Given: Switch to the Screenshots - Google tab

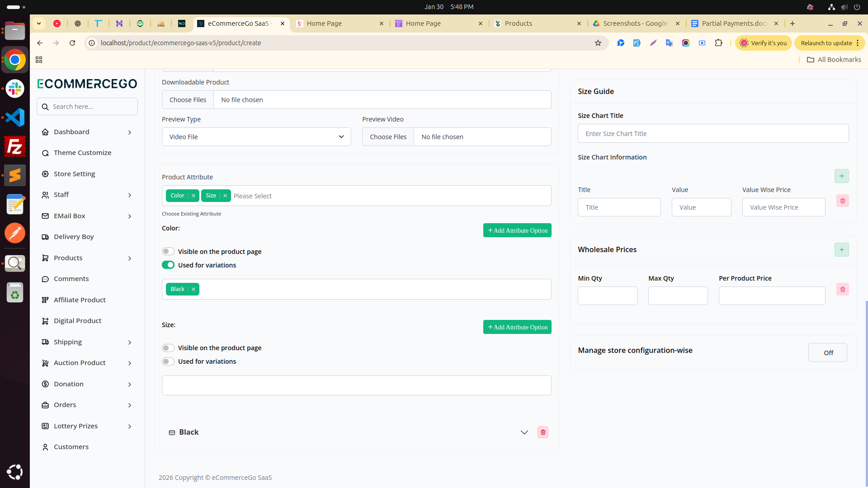Looking at the screenshot, I should pos(636,23).
